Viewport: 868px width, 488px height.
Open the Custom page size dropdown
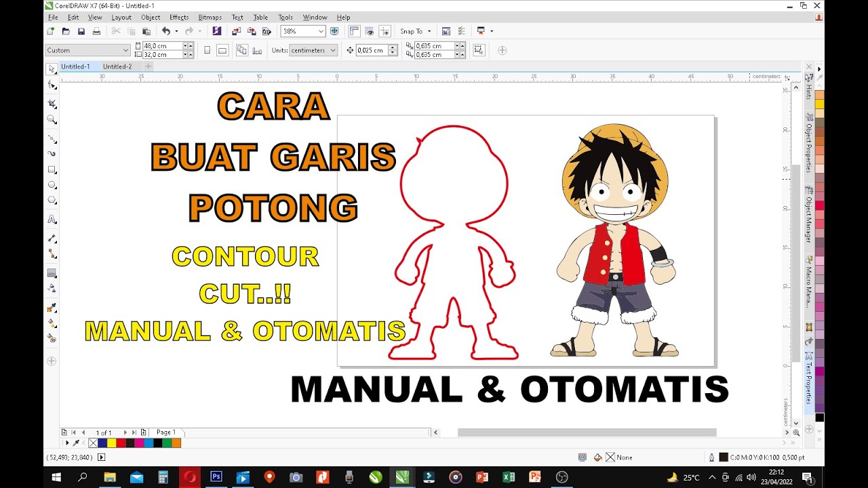[x=125, y=50]
